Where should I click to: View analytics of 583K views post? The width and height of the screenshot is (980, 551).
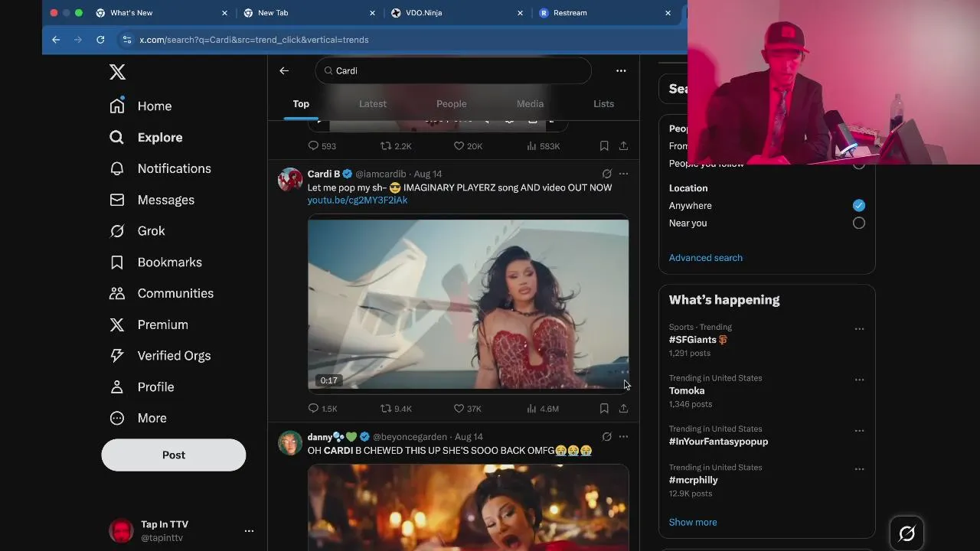point(544,146)
